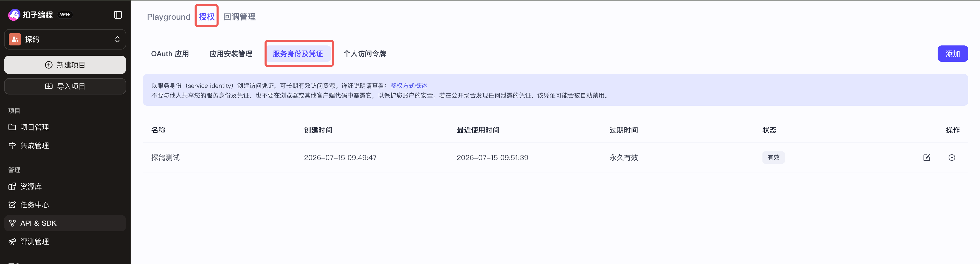
Task: Click the 最近使用时间 column header
Action: 478,130
